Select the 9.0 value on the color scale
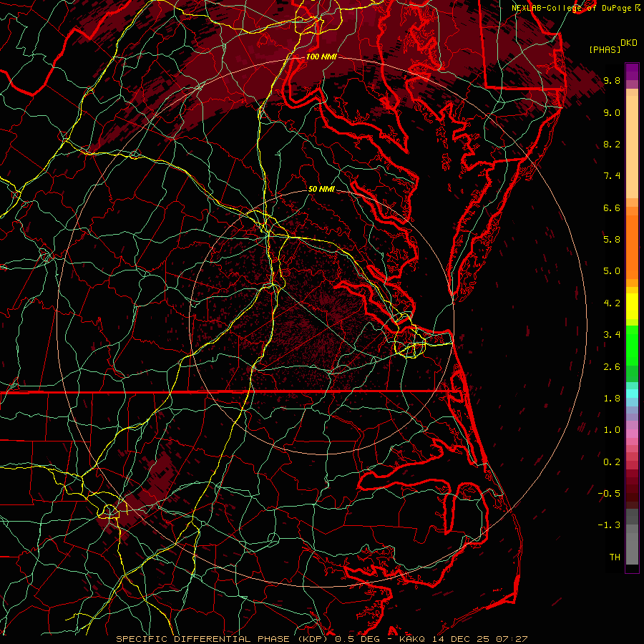Viewport: 644px width, 644px height. pyautogui.click(x=612, y=112)
